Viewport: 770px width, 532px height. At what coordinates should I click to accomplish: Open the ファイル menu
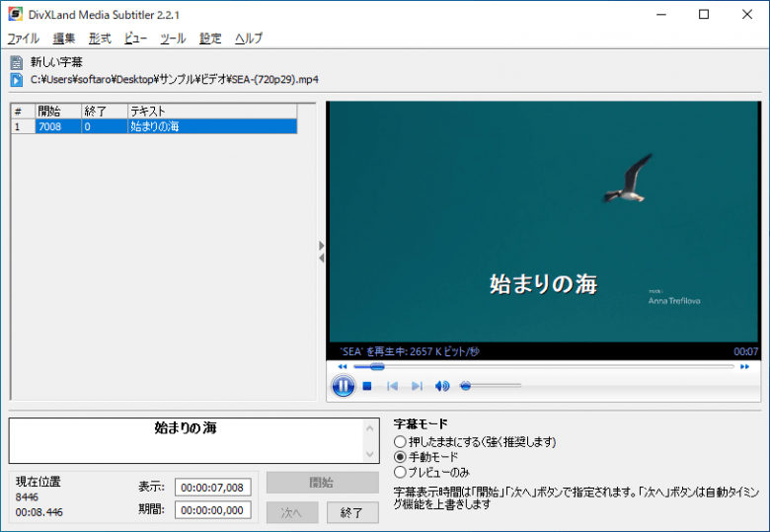click(23, 38)
